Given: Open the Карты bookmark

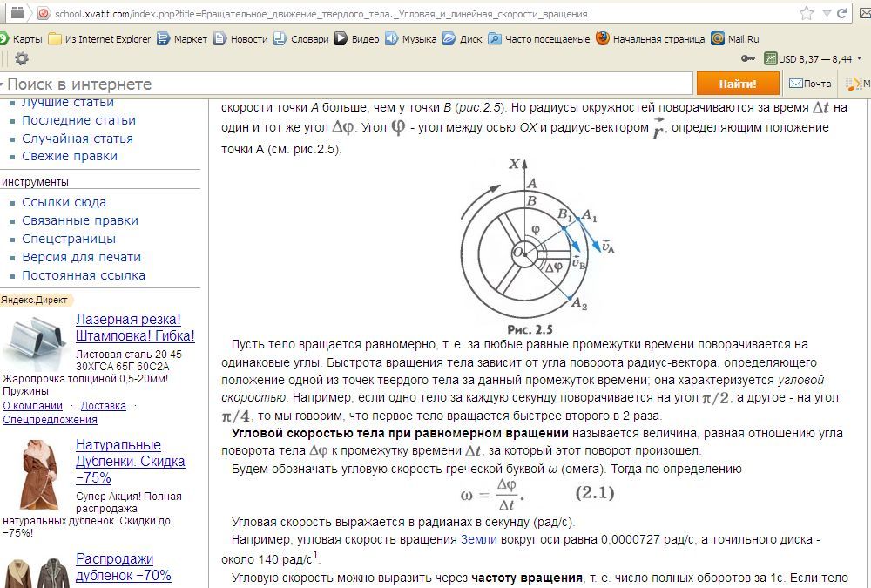Looking at the screenshot, I should pyautogui.click(x=22, y=39).
